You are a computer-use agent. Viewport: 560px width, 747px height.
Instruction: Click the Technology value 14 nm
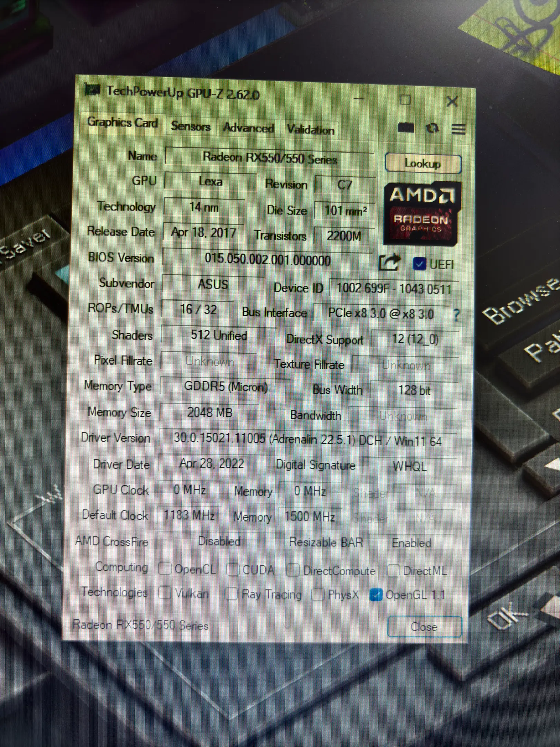coord(204,207)
